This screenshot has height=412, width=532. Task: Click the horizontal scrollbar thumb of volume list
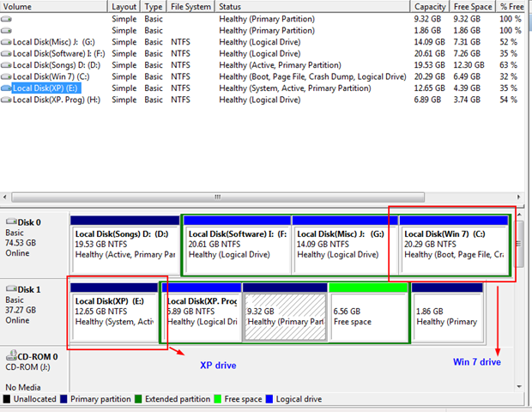(218, 197)
